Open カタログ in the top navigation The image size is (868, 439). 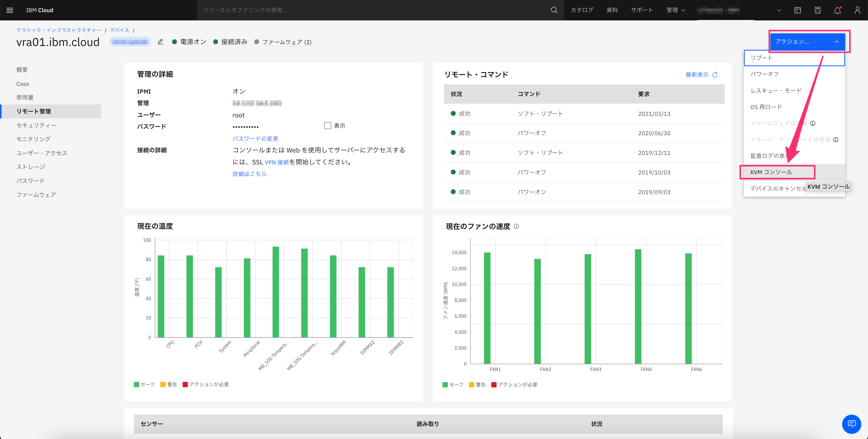[x=582, y=10]
